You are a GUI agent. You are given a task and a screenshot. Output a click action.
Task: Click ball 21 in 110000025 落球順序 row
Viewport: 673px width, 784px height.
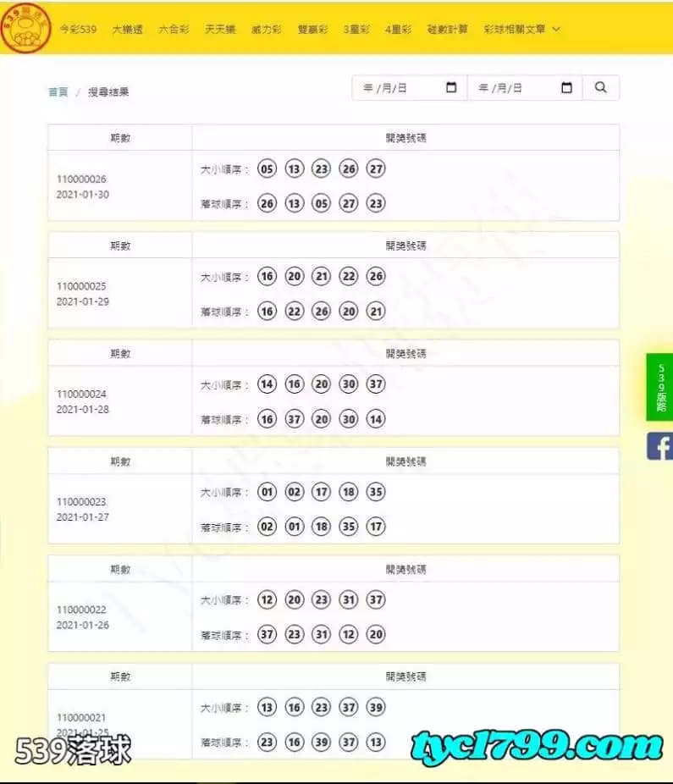pyautogui.click(x=376, y=312)
